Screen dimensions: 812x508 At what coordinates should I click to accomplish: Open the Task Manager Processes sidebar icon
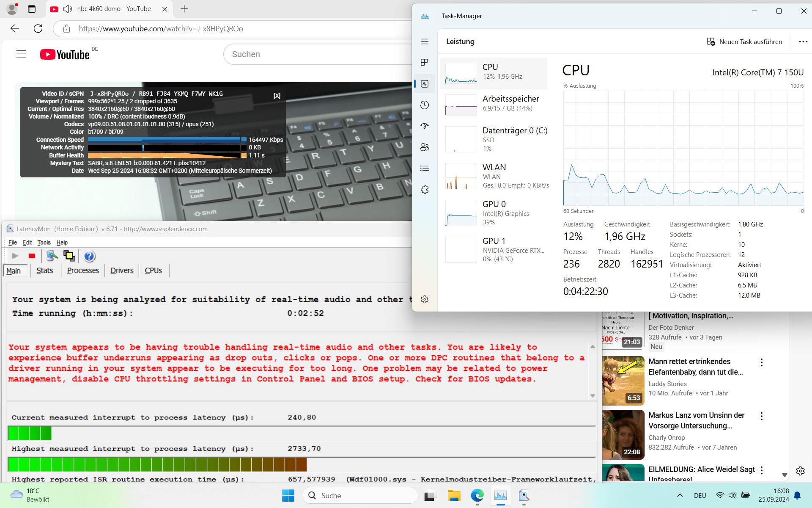[425, 63]
